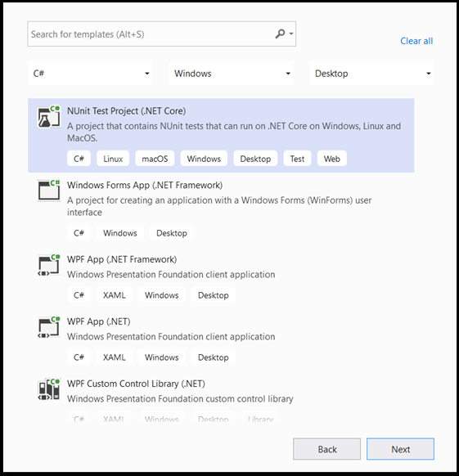This screenshot has width=459, height=476.
Task: Click Windows tag under WPF App (.NET Framework)
Action: (x=162, y=295)
